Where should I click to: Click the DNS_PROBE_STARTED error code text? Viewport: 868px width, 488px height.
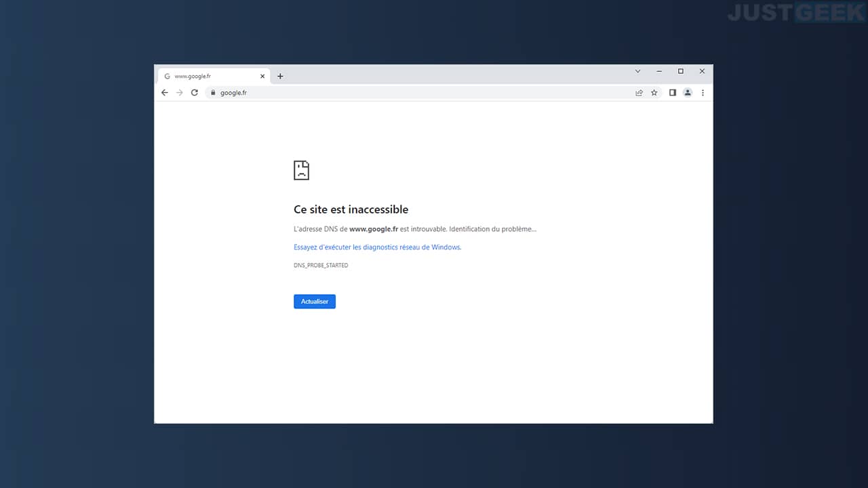pos(321,266)
